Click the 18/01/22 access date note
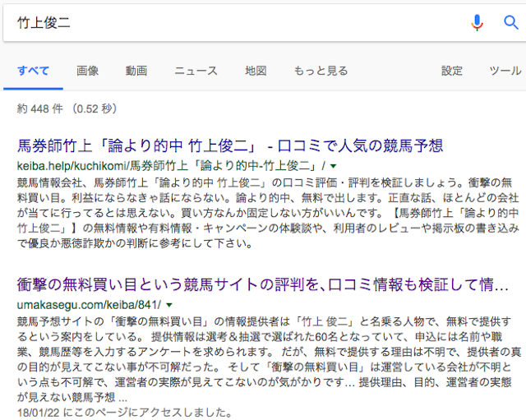 click(x=124, y=413)
